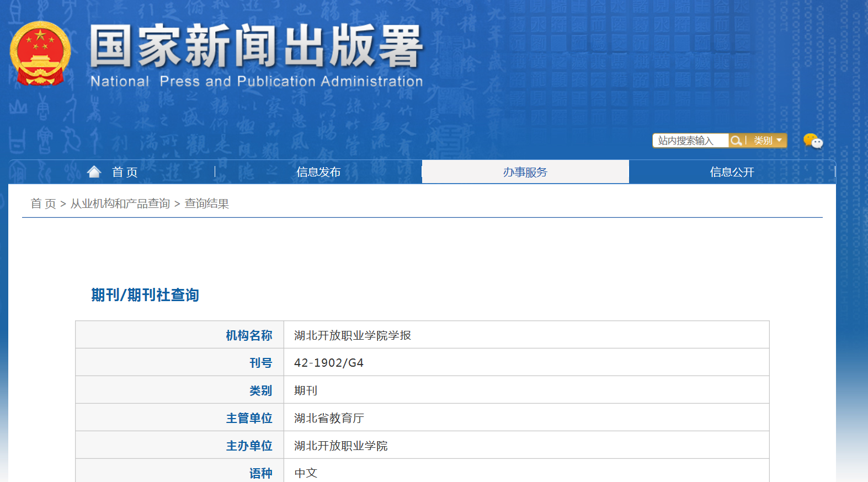Go to the 信息公开 navigation tab
Screen dimensions: 868x482
point(732,172)
